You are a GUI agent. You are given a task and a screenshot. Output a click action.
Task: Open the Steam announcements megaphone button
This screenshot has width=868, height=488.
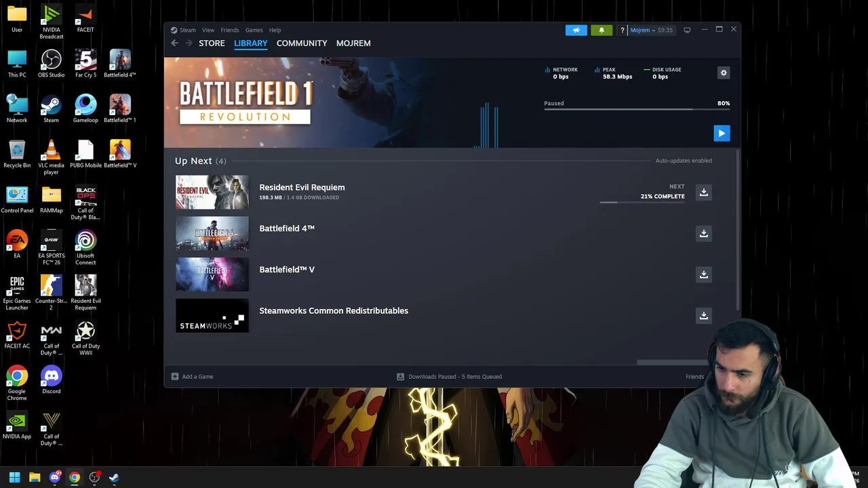(576, 30)
